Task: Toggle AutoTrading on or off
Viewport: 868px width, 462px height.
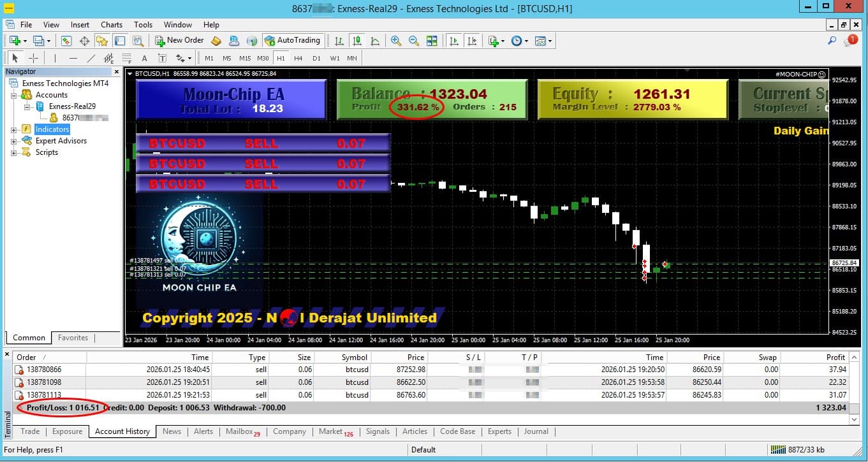Action: (x=293, y=40)
